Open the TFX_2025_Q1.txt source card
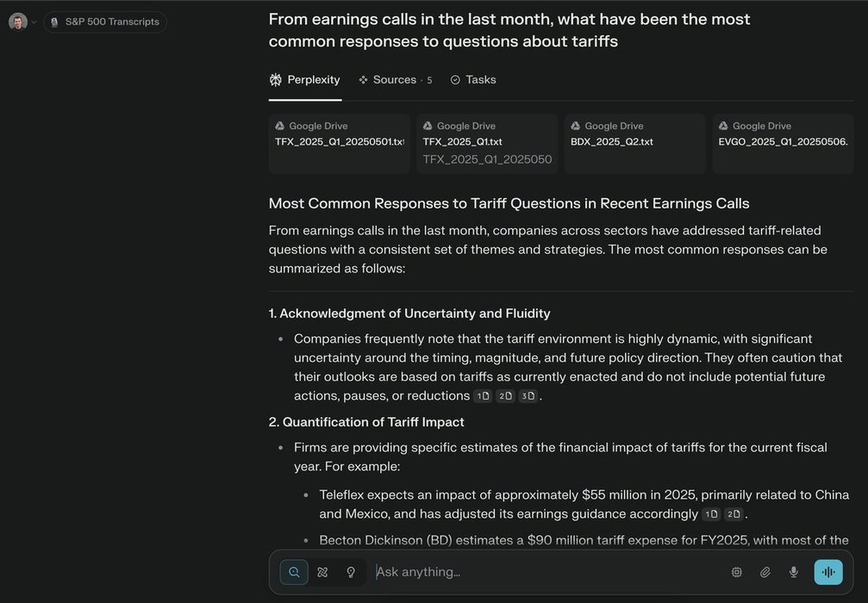The width and height of the screenshot is (868, 603). (487, 144)
